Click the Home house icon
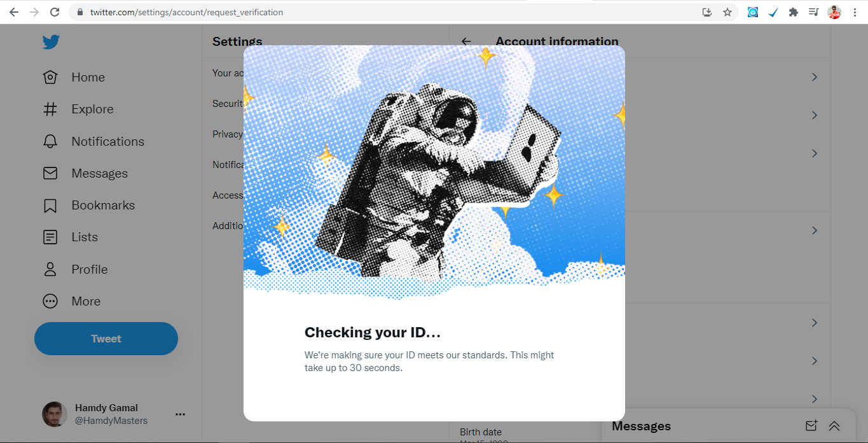 (x=50, y=77)
